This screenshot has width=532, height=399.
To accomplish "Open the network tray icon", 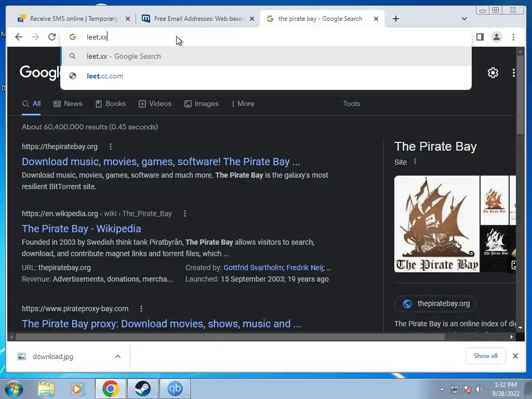I will [x=454, y=389].
